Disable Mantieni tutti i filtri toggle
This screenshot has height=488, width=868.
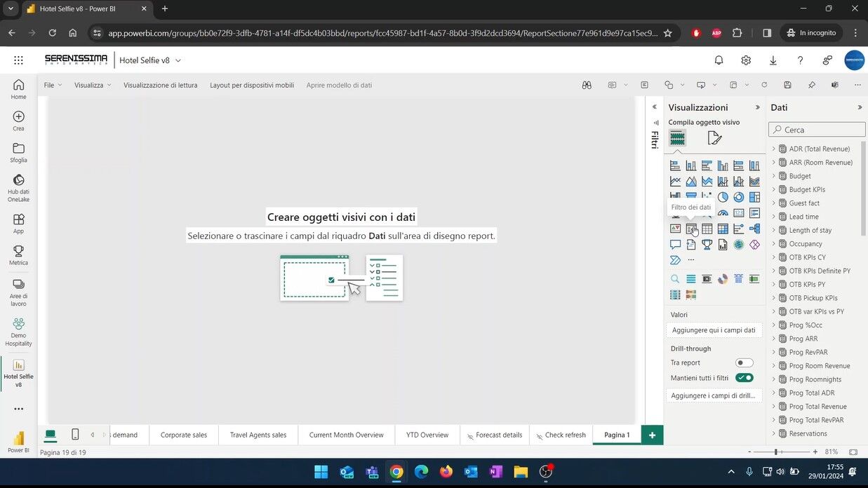(x=744, y=378)
